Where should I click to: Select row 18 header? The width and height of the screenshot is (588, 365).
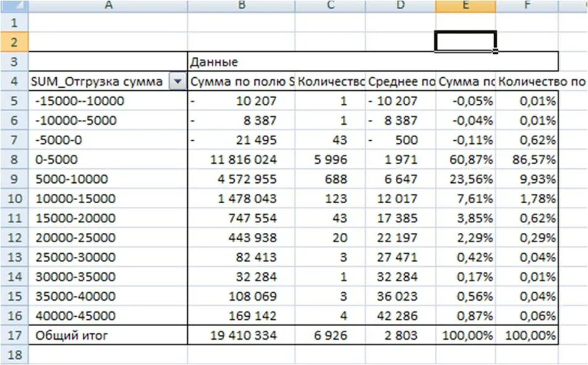tap(14, 354)
